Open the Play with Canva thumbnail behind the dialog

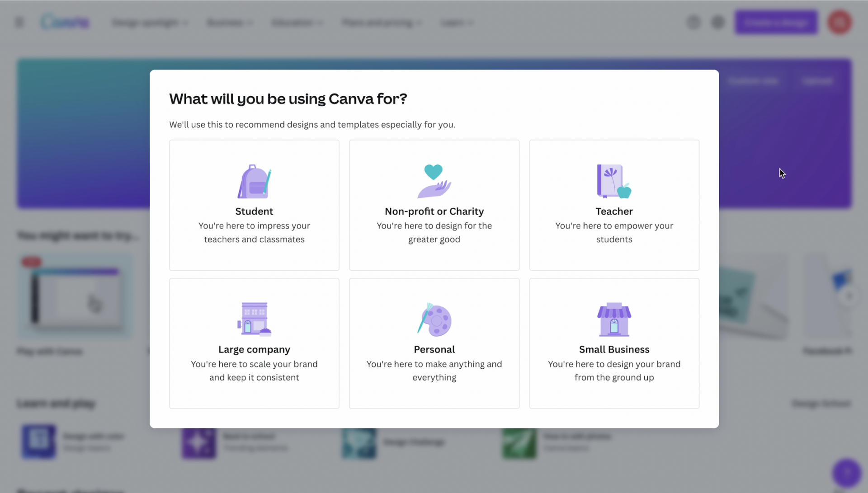coord(75,296)
